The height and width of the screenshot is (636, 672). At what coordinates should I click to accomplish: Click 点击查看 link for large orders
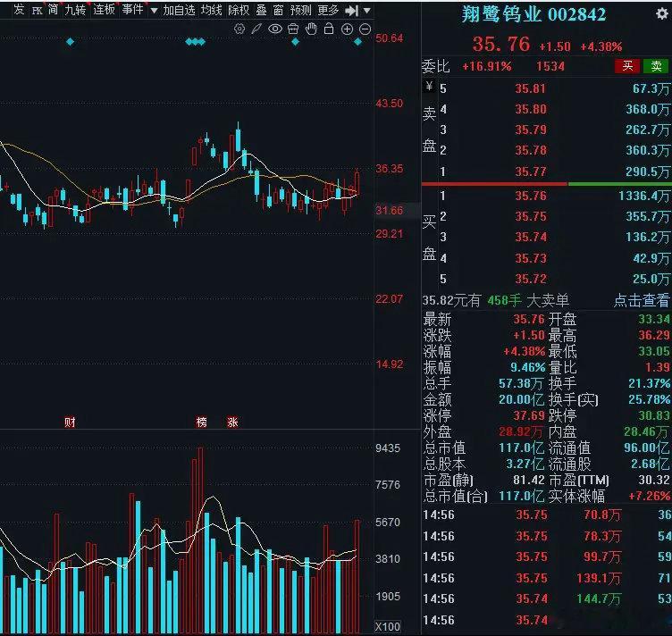[641, 300]
